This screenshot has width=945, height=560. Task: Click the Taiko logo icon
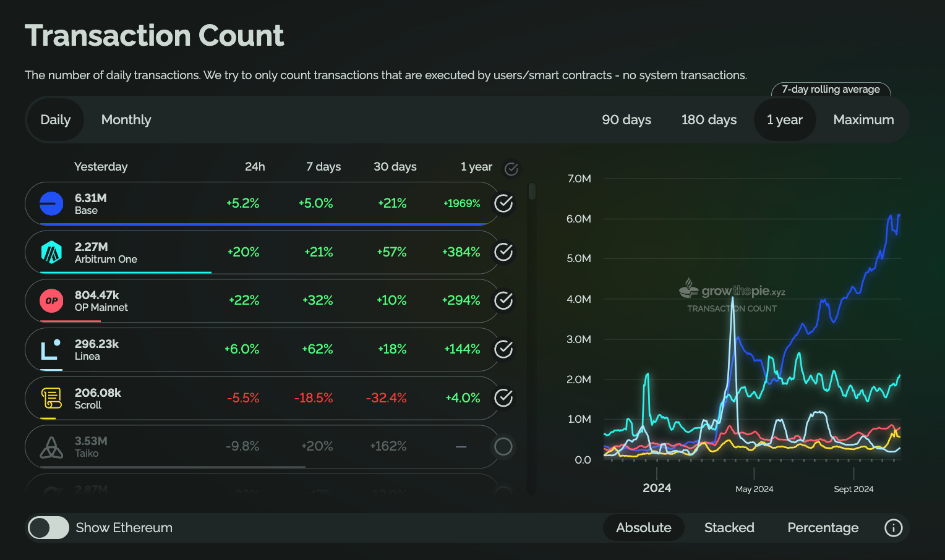[51, 447]
